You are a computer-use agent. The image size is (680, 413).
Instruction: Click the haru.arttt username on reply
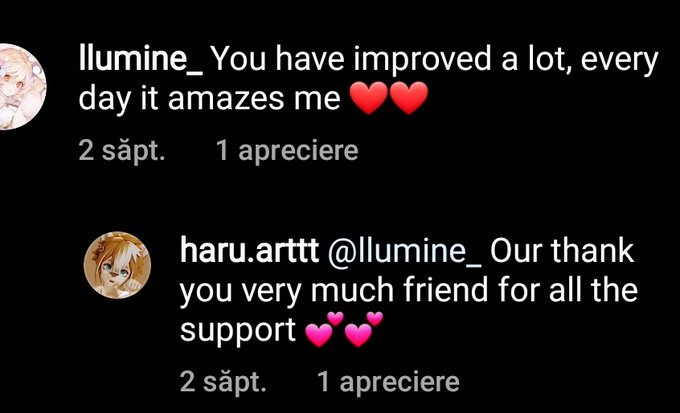(x=249, y=250)
